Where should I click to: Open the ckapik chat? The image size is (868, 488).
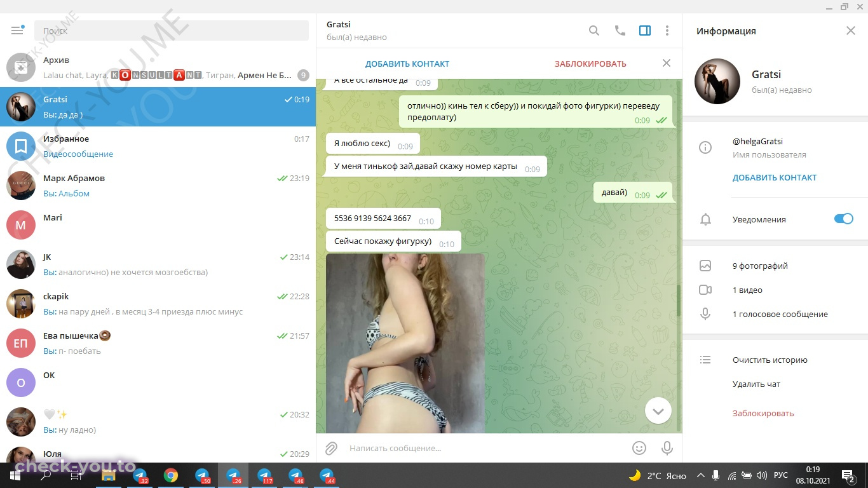click(158, 304)
